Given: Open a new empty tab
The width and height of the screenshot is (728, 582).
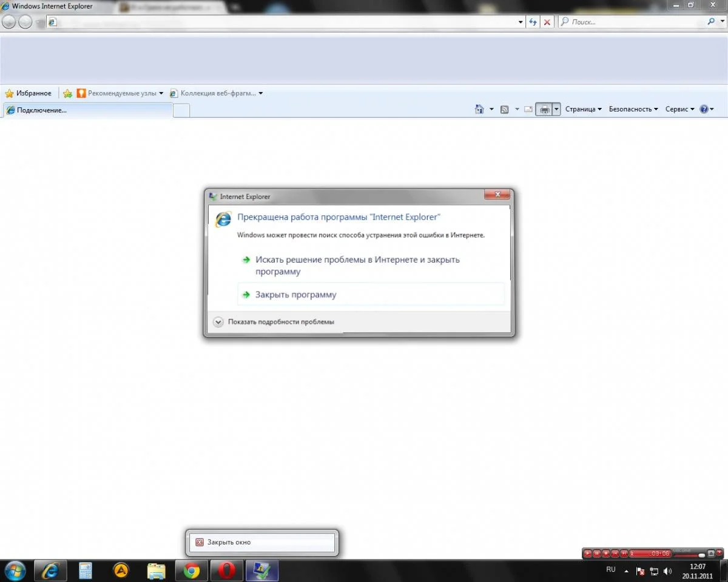Looking at the screenshot, I should (181, 110).
